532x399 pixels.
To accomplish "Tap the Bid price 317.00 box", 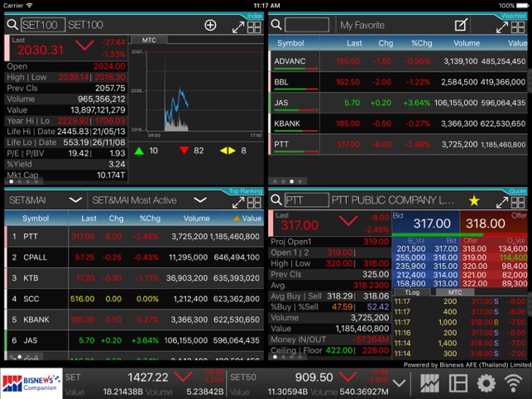I will 426,223.
